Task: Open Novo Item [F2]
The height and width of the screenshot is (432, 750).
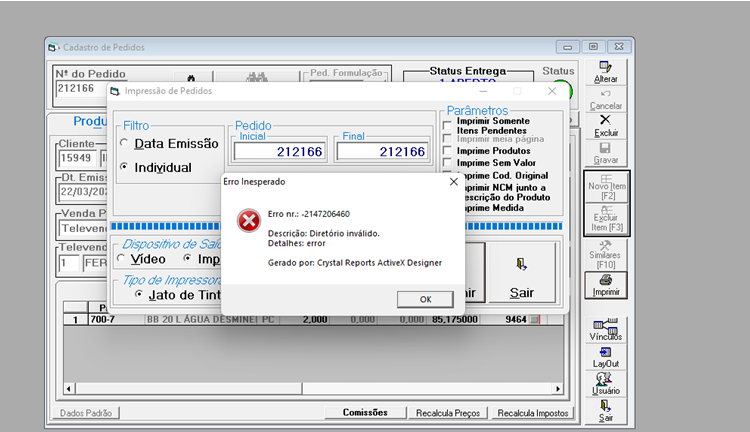Action: click(x=607, y=188)
